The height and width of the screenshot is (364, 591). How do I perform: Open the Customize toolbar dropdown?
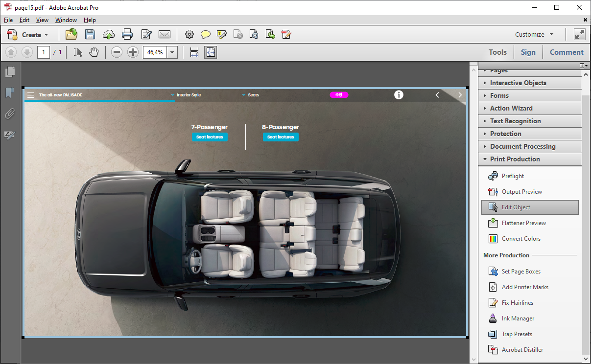point(534,34)
